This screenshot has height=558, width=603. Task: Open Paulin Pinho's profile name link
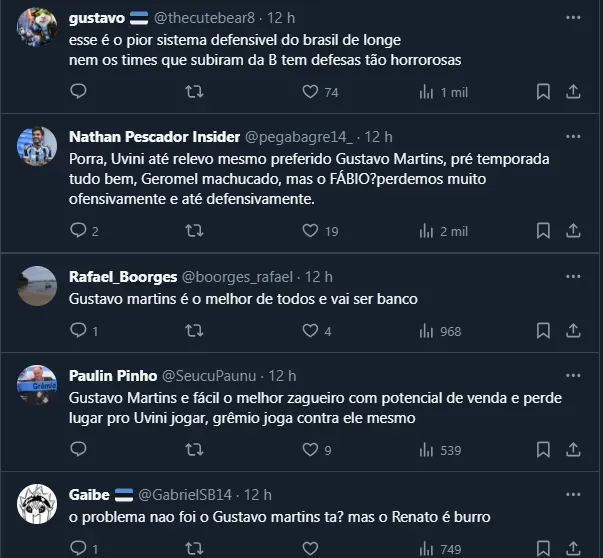113,376
